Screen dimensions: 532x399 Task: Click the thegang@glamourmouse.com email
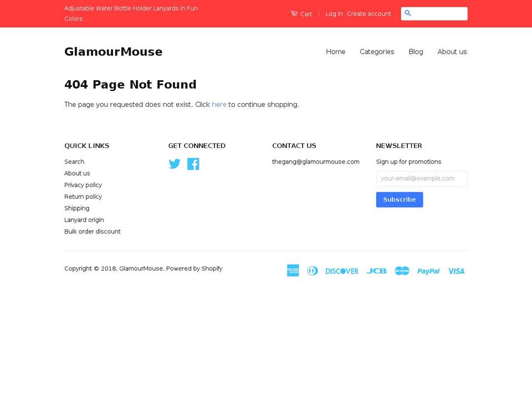pos(315,161)
